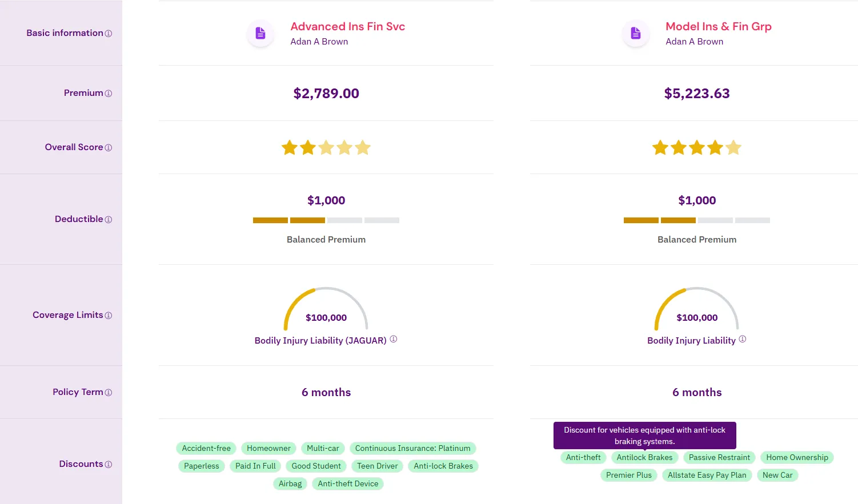
Task: Toggle the Anti-theft Device discount tag
Action: point(348,483)
